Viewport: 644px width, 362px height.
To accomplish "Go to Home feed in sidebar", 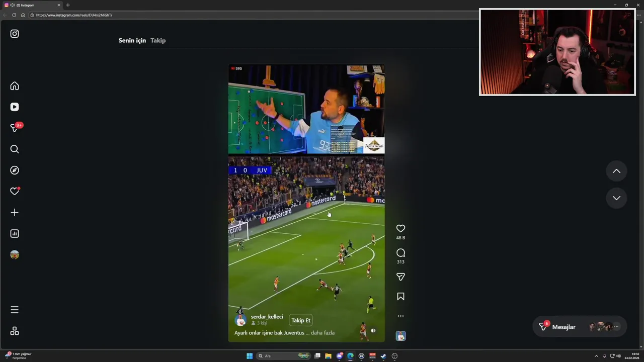I will 15,86.
